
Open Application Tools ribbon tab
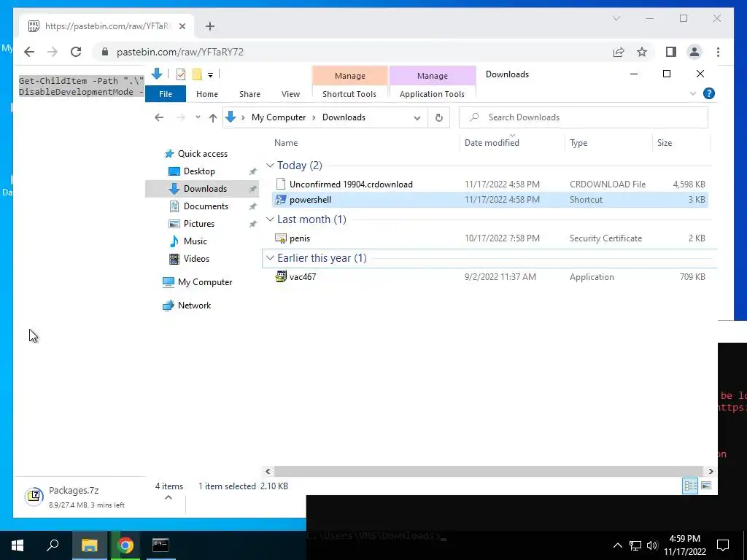click(432, 94)
